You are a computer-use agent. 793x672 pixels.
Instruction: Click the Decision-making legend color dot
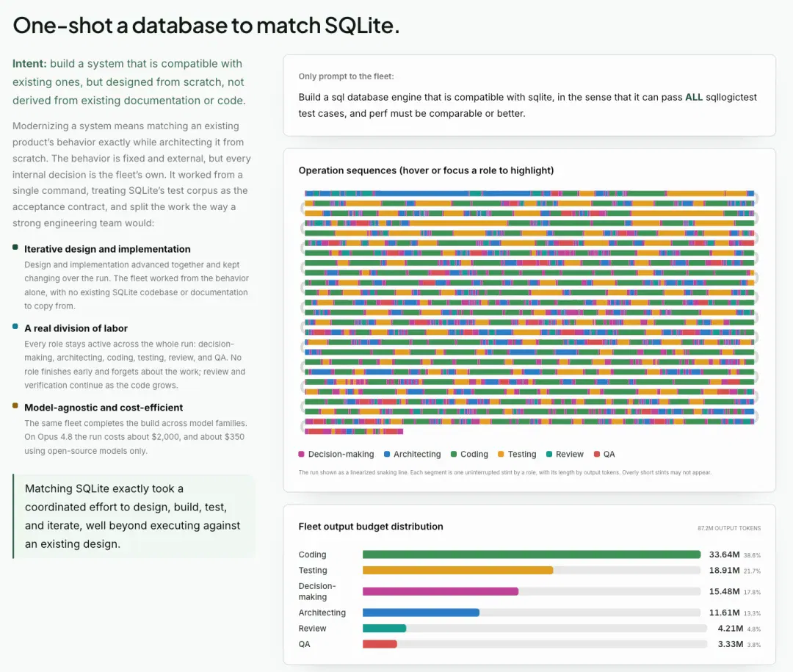pos(302,454)
